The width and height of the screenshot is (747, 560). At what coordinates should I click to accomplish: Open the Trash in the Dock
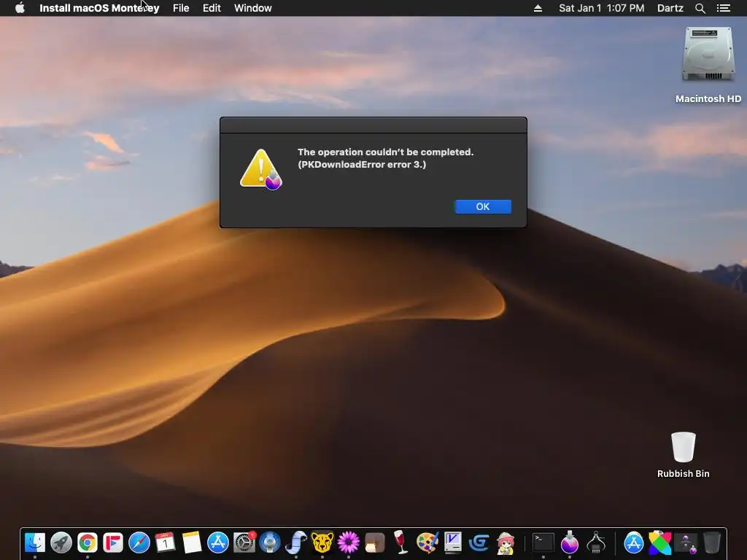pyautogui.click(x=712, y=542)
